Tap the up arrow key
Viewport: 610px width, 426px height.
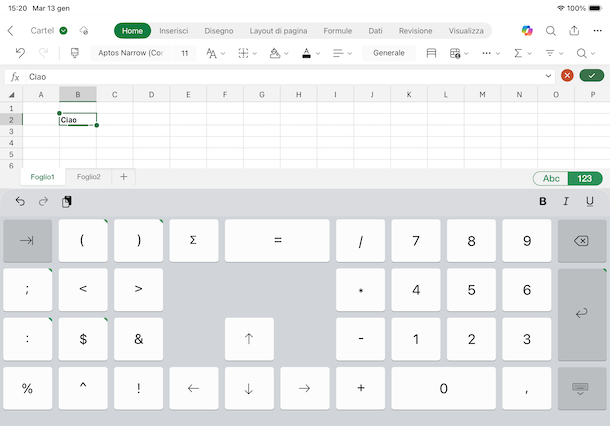coord(249,339)
